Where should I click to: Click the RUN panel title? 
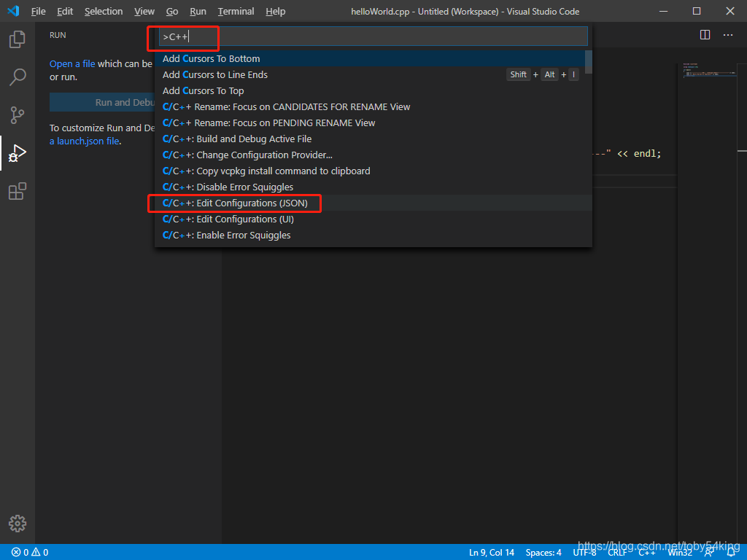coord(58,35)
